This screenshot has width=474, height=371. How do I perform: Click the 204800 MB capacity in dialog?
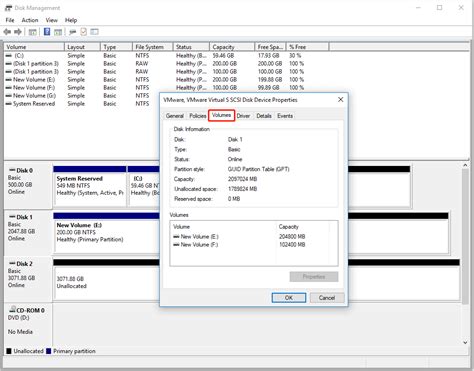point(292,237)
